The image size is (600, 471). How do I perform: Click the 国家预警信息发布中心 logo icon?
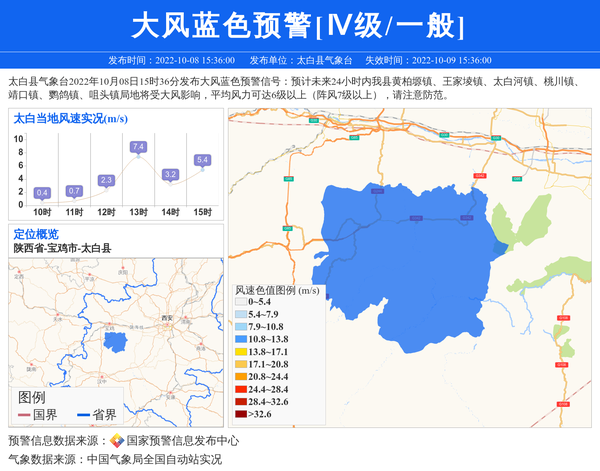click(x=117, y=441)
